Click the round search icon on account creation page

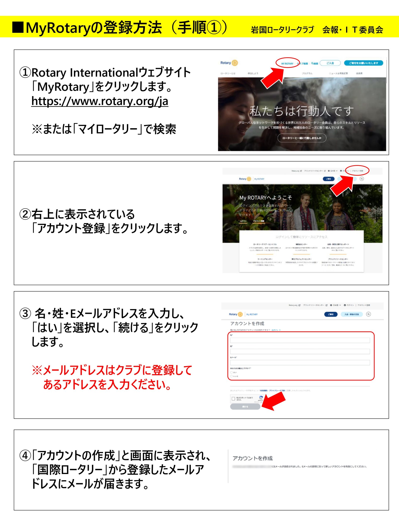pyautogui.click(x=368, y=314)
